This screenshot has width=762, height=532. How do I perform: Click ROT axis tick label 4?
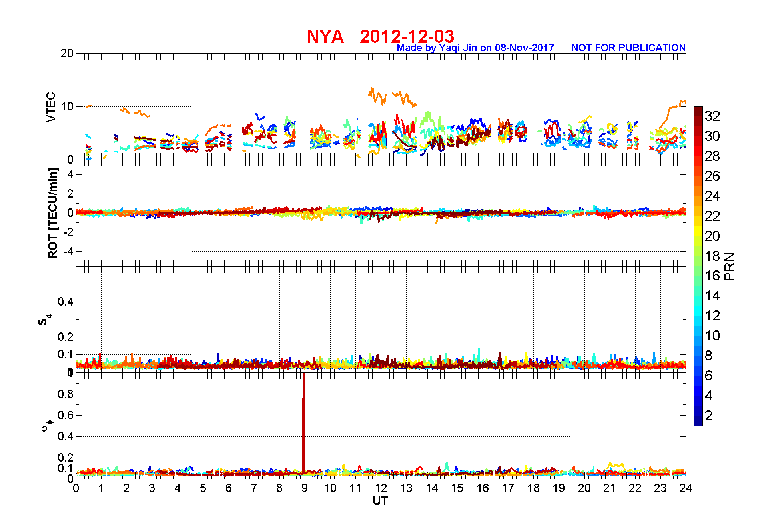70,174
